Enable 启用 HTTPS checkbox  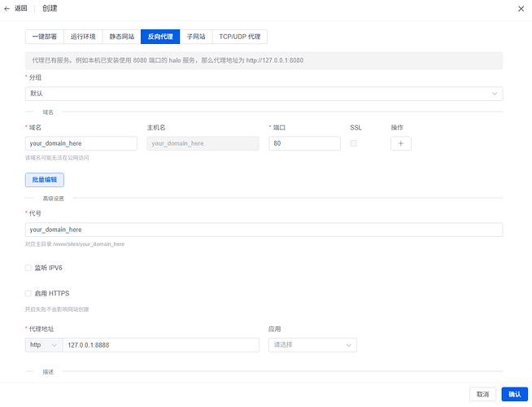pos(28,293)
